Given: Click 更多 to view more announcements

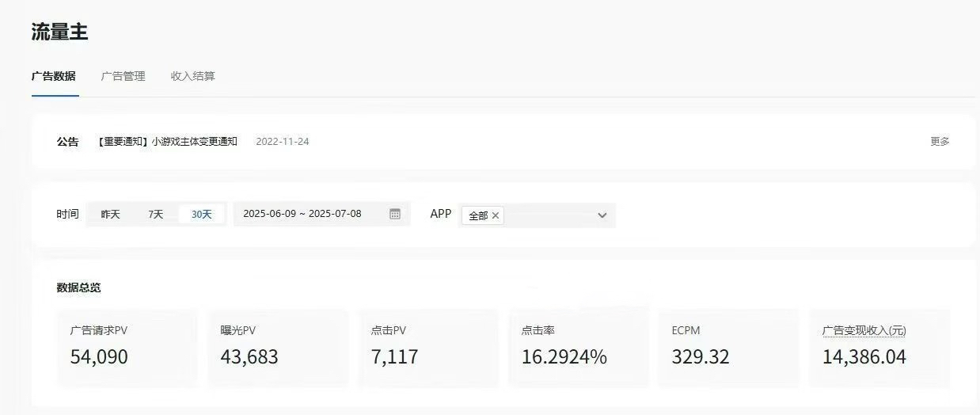Looking at the screenshot, I should point(940,142).
